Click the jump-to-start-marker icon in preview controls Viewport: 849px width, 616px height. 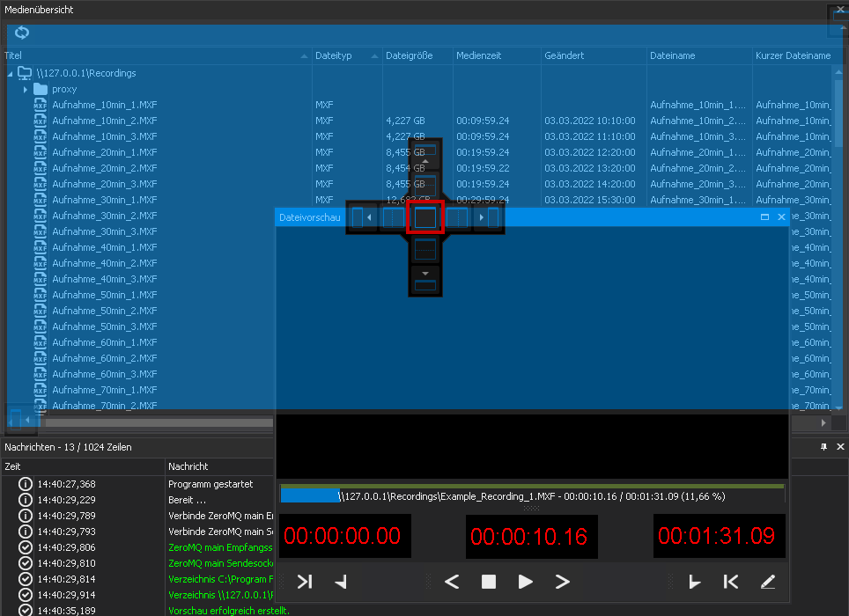731,582
